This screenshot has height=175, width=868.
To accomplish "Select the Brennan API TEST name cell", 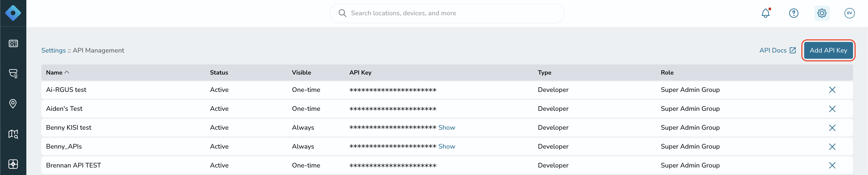I will [73, 165].
